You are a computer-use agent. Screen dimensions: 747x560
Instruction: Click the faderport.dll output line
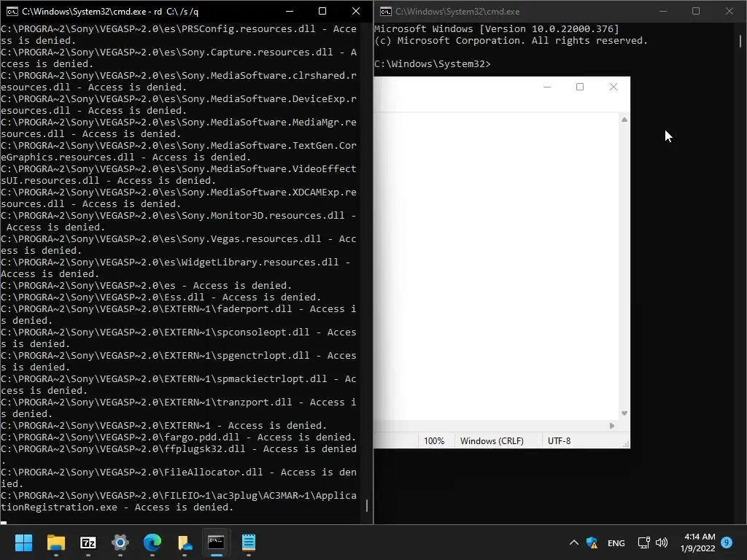[x=179, y=315]
